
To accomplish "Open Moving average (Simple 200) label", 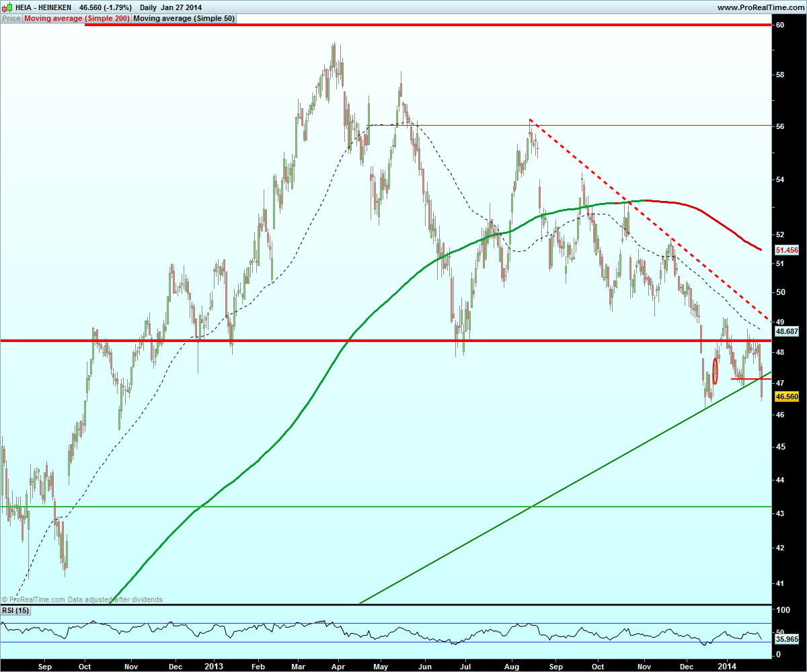I will coord(77,19).
